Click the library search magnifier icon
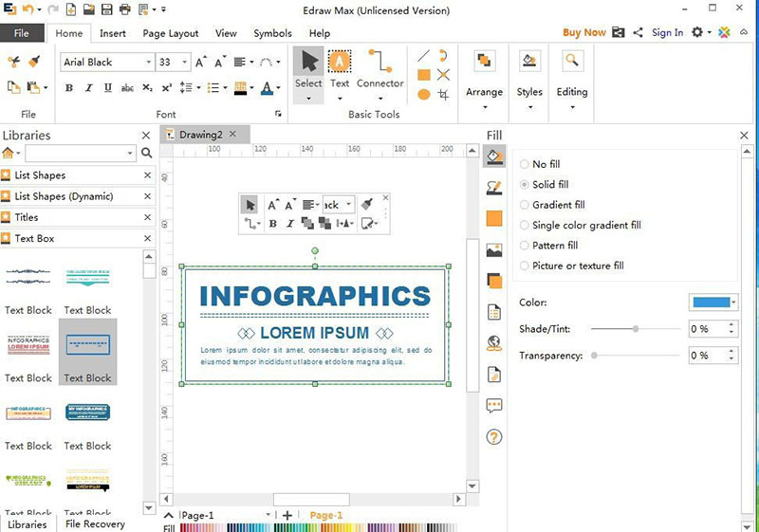 tap(146, 154)
